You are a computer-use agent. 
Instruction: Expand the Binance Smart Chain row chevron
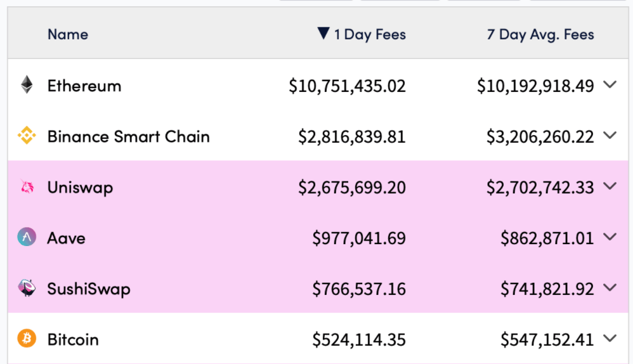[x=610, y=135]
